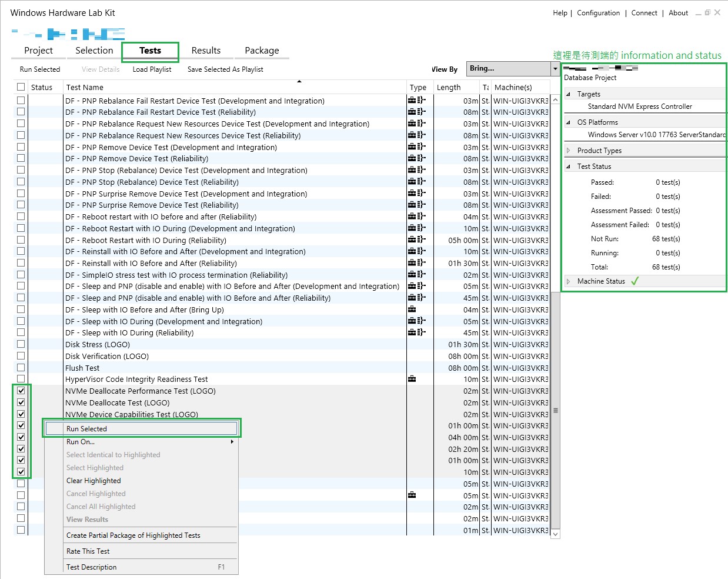Click the Load Playlist button
The height and width of the screenshot is (579, 728).
152,69
